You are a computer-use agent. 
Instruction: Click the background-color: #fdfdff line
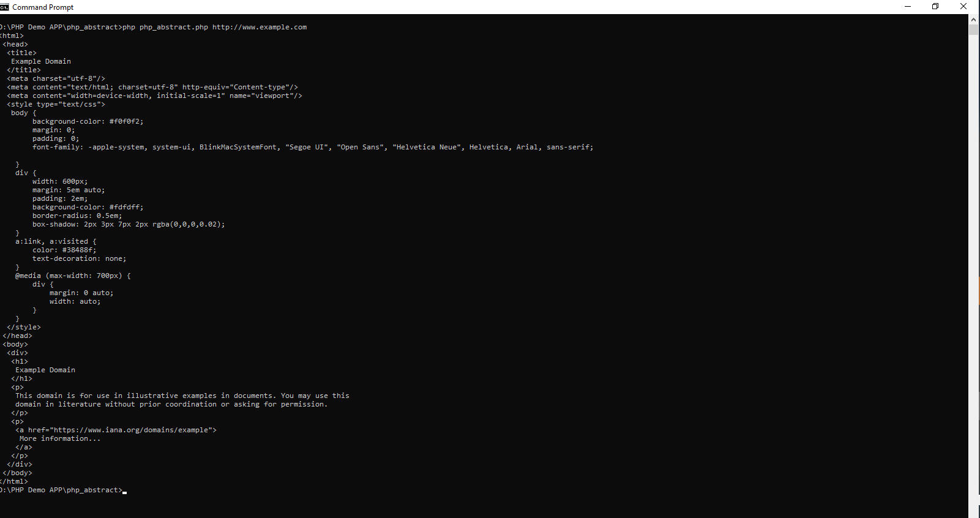(88, 207)
